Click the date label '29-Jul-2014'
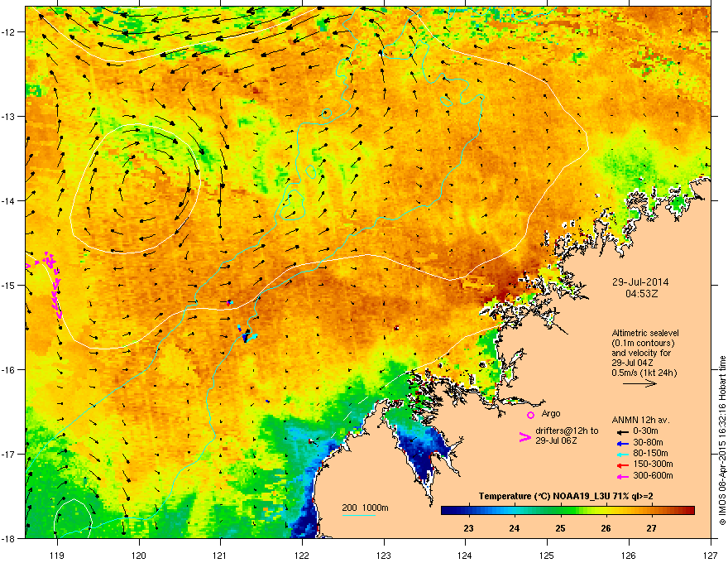 (640, 282)
